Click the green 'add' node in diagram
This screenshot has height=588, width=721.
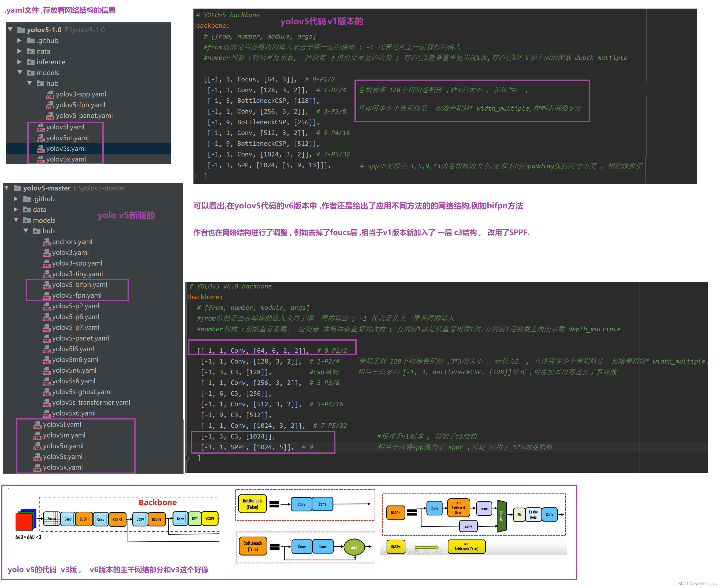[354, 548]
